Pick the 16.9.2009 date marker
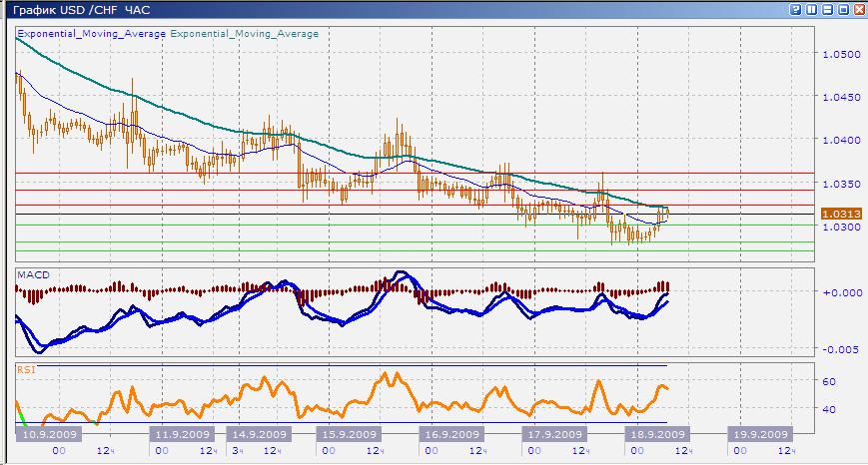Image resolution: width=868 pixels, height=465 pixels. click(x=450, y=435)
